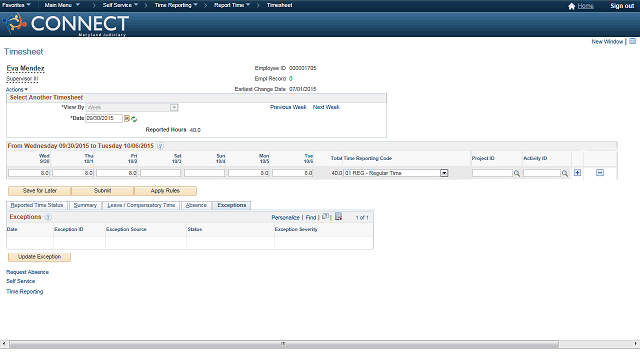Switch to the Summary tab

[x=85, y=205]
